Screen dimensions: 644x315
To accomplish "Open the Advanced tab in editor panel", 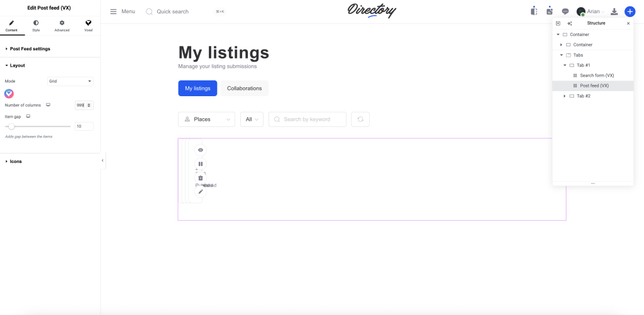I will tap(62, 26).
